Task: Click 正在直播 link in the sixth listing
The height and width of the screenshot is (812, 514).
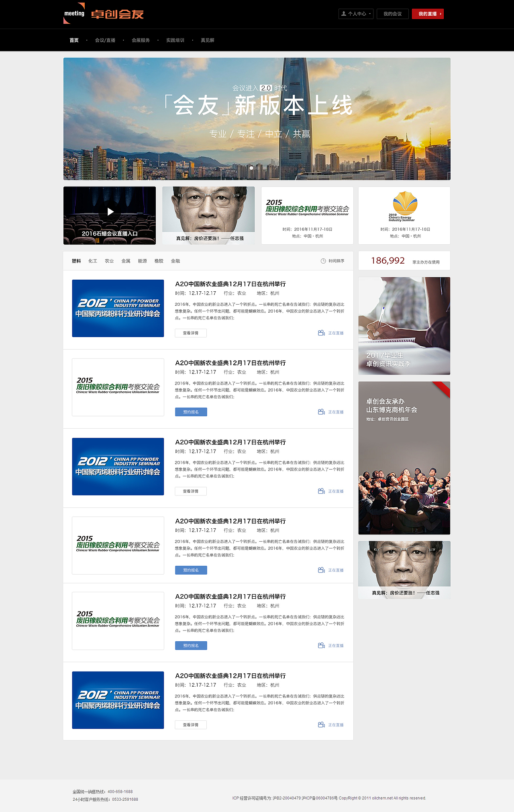Action: pos(336,725)
